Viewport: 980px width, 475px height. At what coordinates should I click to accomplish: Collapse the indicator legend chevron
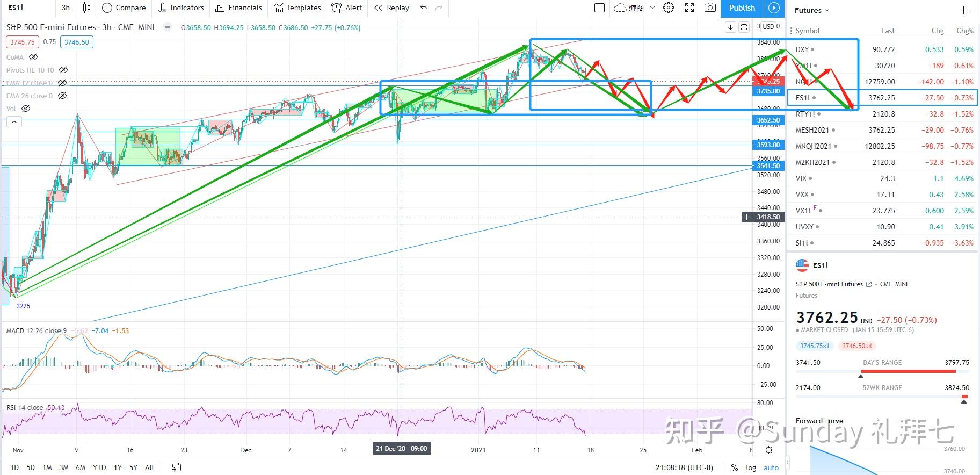pos(14,122)
